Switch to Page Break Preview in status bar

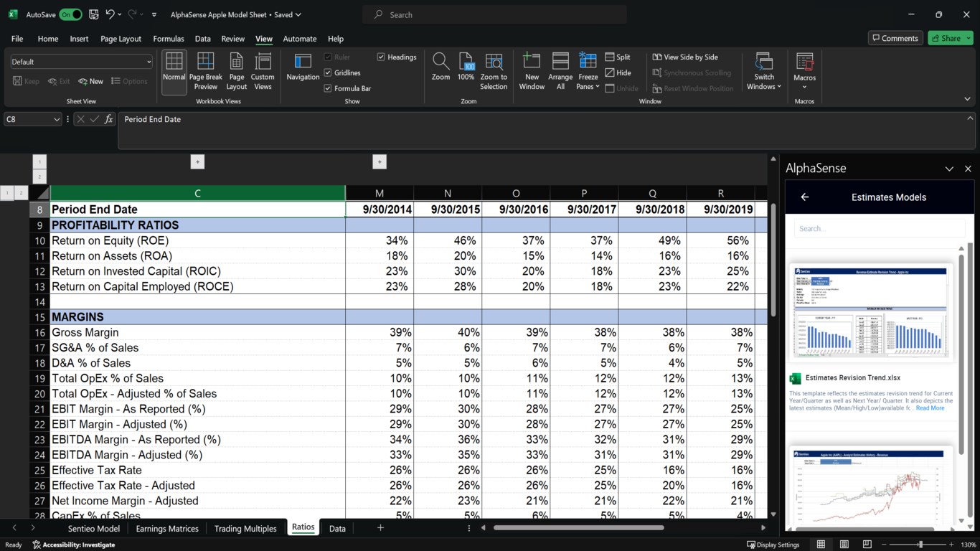pyautogui.click(x=867, y=545)
